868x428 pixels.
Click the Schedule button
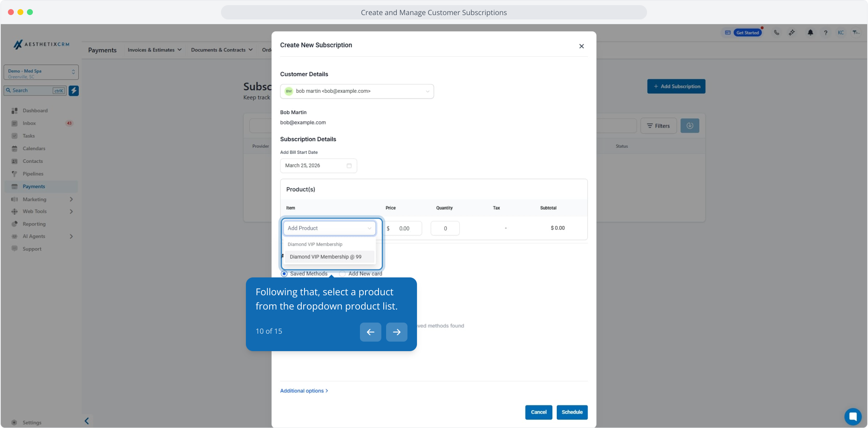coord(572,412)
